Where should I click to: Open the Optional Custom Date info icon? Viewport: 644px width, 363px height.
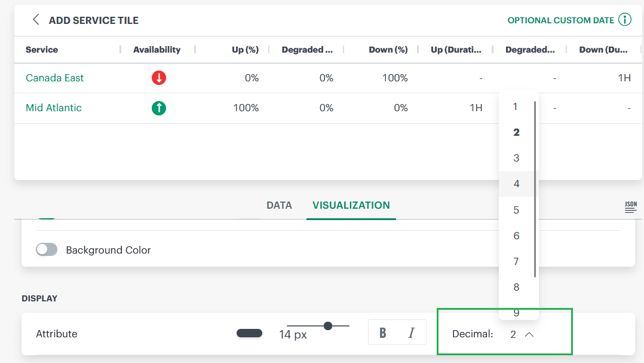625,20
